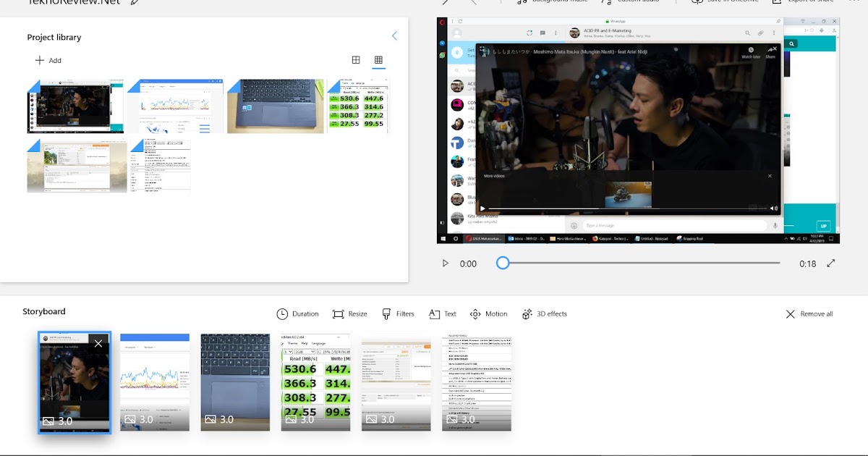Switch library to small grid view
Screen dimensions: 868x456
(378, 60)
